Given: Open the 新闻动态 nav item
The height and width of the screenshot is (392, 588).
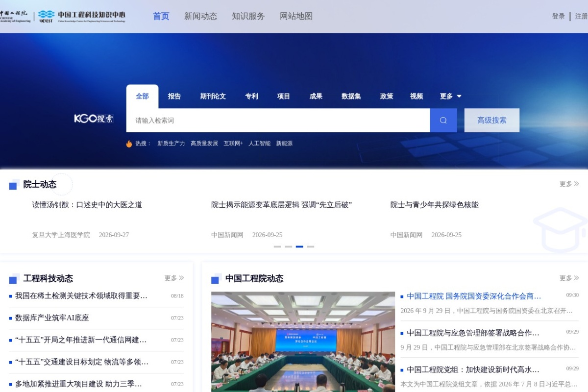Looking at the screenshot, I should pos(200,16).
